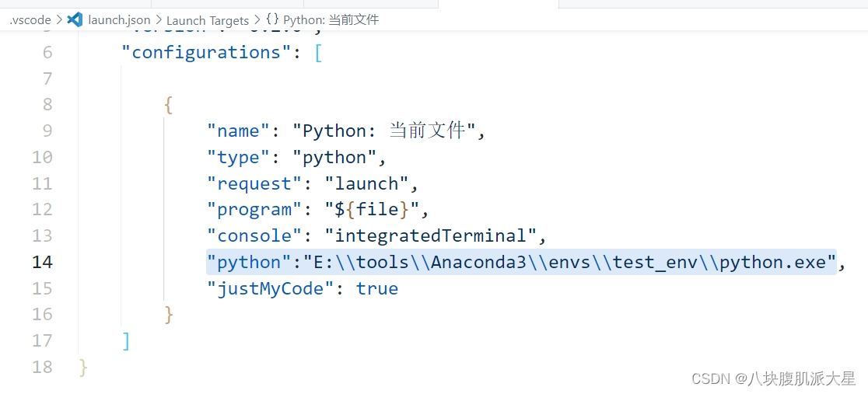Click line number 9 in the gutter
868x394 pixels.
tap(47, 131)
